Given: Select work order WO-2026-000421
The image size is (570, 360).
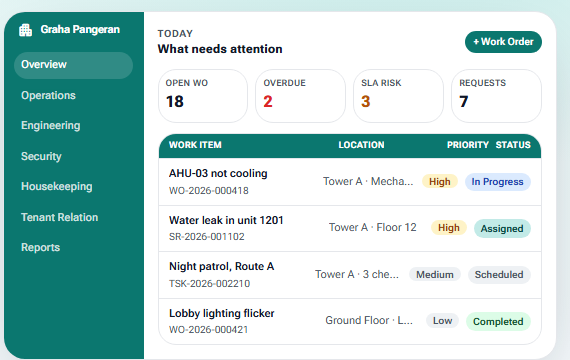Looking at the screenshot, I should click(208, 329).
